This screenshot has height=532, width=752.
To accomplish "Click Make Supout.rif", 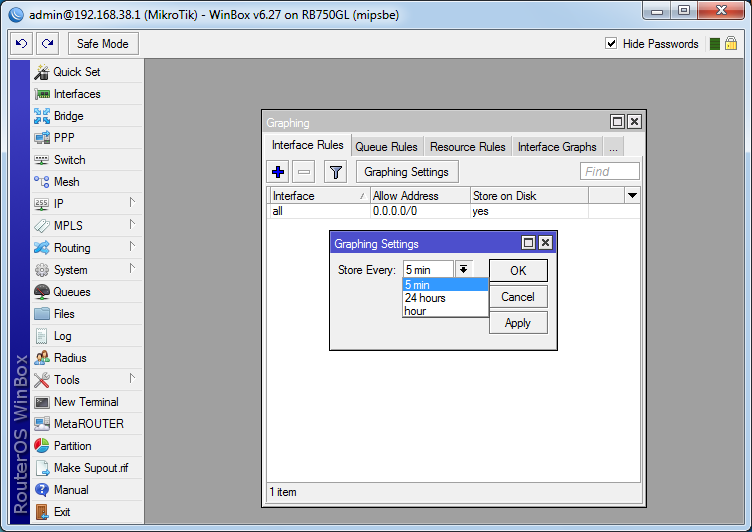I will tap(87, 468).
